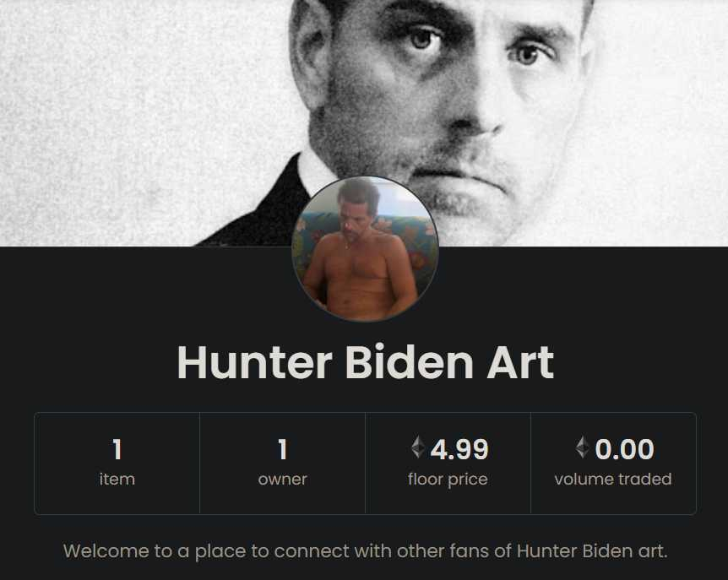Click the black-and-white banner photo
The image size is (728, 580).
pos(364,123)
